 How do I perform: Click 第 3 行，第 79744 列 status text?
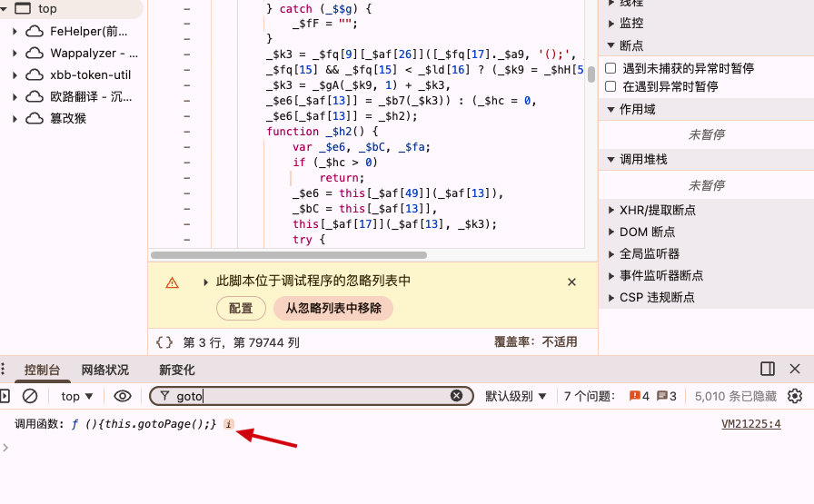point(241,342)
